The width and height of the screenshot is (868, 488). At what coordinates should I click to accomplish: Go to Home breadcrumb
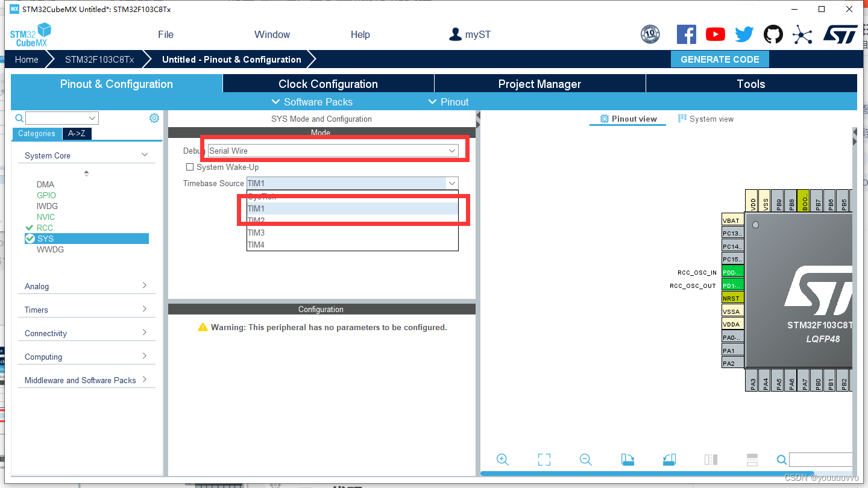[x=27, y=59]
